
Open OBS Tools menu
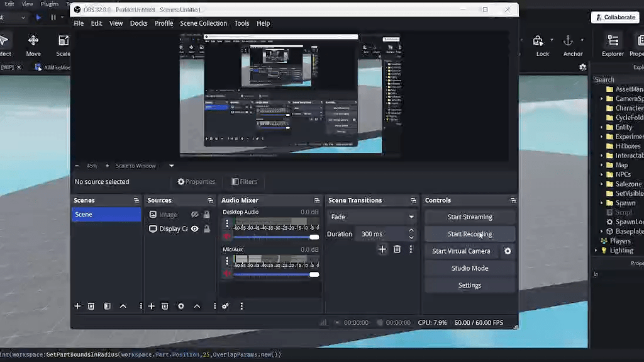click(241, 23)
